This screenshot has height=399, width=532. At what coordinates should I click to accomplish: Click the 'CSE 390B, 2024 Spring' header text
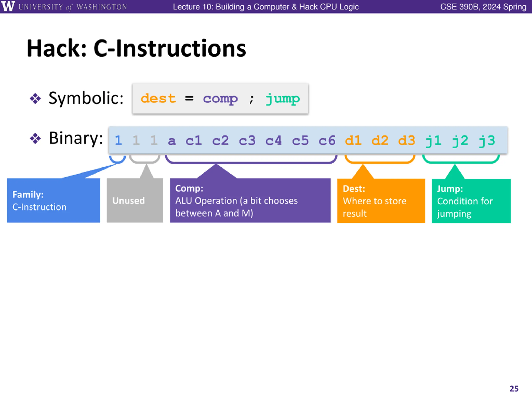[483, 7]
